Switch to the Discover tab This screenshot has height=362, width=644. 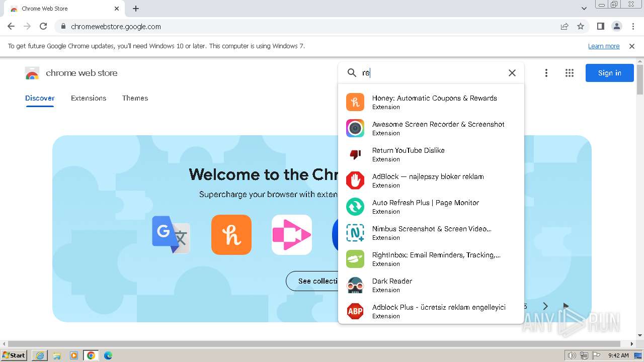pos(40,98)
